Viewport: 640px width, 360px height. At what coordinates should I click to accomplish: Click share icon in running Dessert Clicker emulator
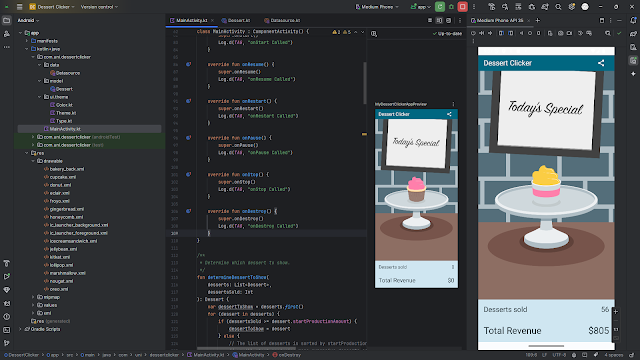pyautogui.click(x=601, y=63)
